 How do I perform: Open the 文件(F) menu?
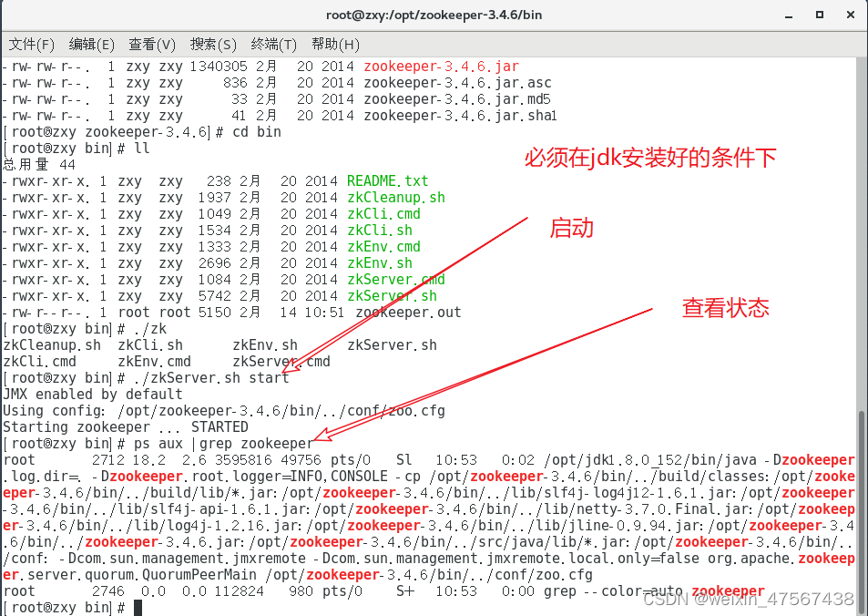32,45
